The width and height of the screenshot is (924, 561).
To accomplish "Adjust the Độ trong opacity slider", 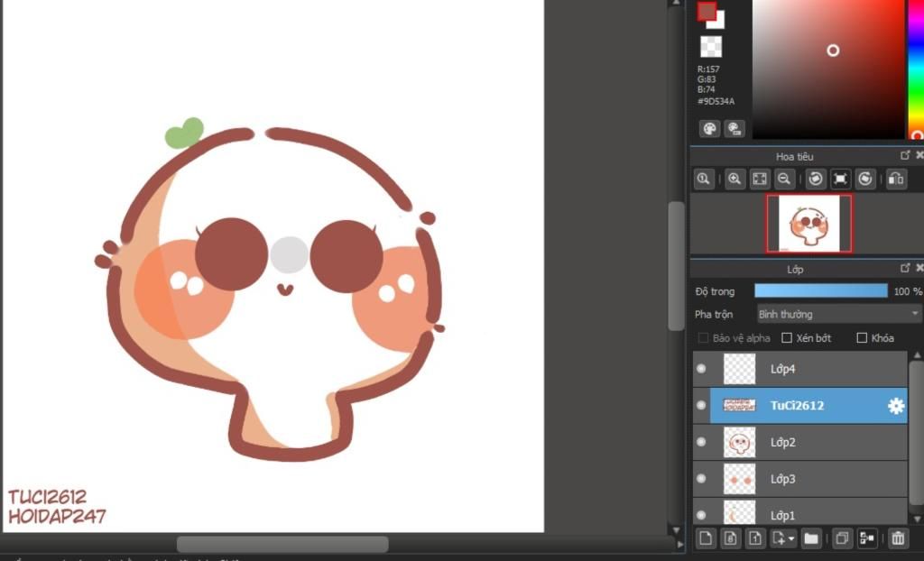I will pos(821,291).
